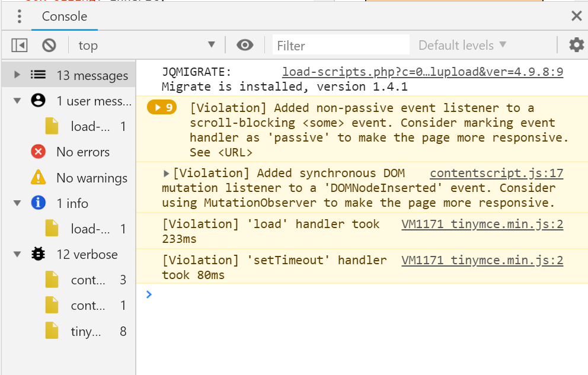Click the file icon of tiny... entry
588x375 pixels.
click(52, 331)
